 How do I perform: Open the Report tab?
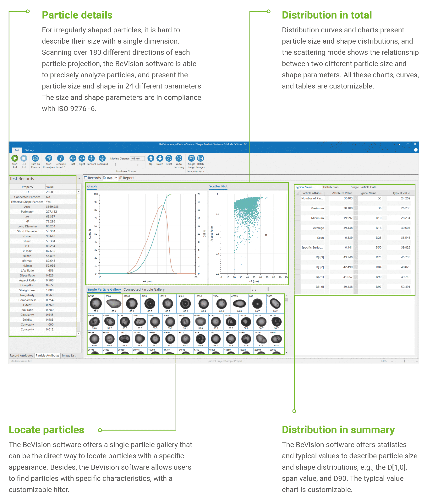click(126, 178)
